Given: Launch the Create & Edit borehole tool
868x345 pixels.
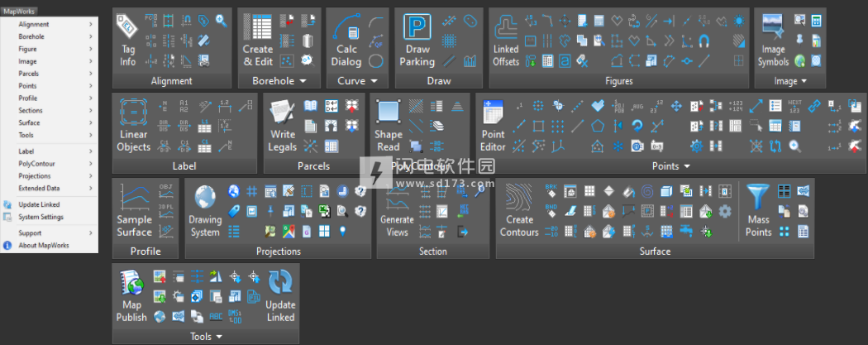Looking at the screenshot, I should tap(258, 41).
